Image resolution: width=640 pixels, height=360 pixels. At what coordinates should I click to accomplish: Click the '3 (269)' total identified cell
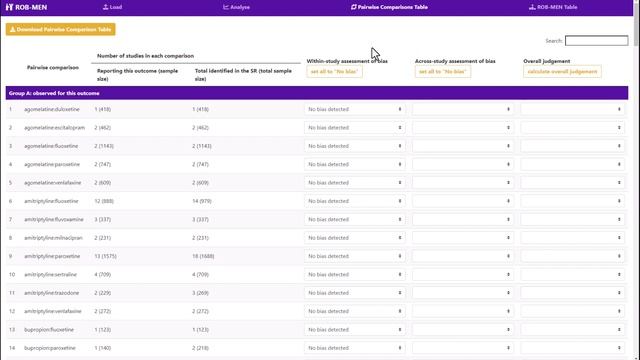click(x=200, y=293)
